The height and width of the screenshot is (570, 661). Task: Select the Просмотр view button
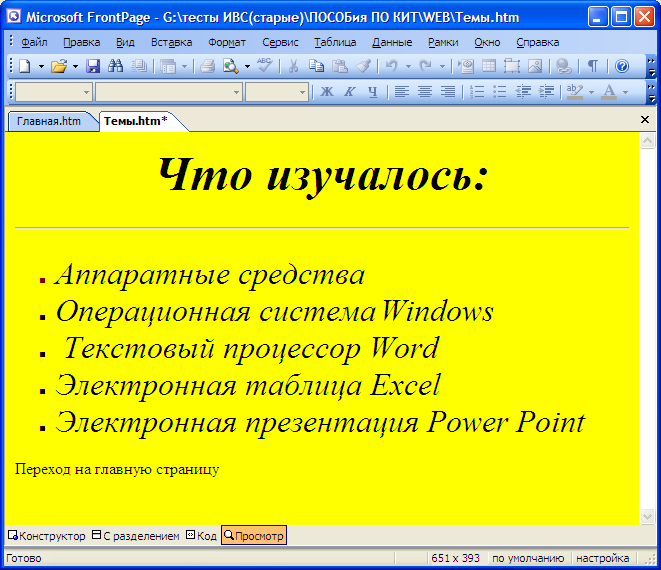pyautogui.click(x=254, y=535)
